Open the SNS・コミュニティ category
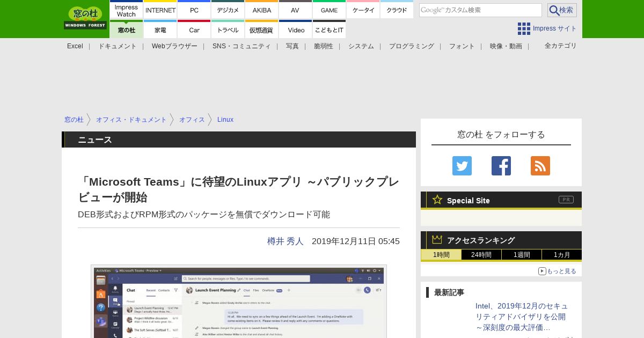Screen dimensions: 644x338 [241, 46]
